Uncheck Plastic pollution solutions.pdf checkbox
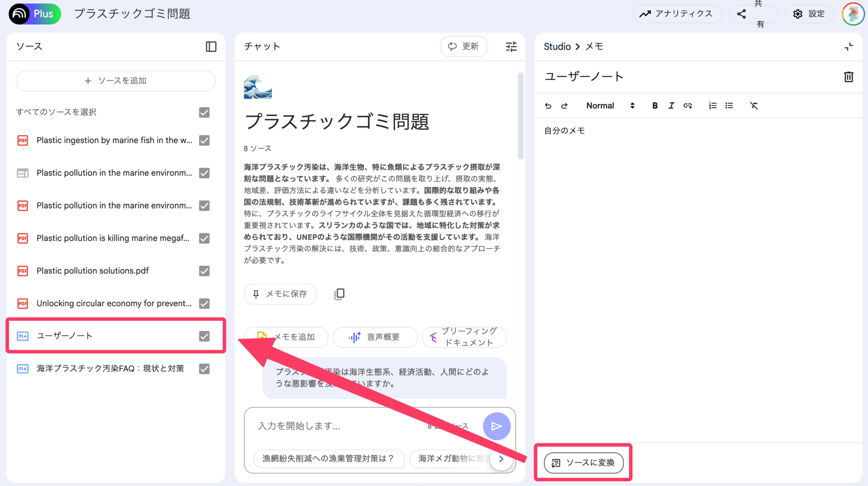Image resolution: width=868 pixels, height=486 pixels. coord(204,271)
